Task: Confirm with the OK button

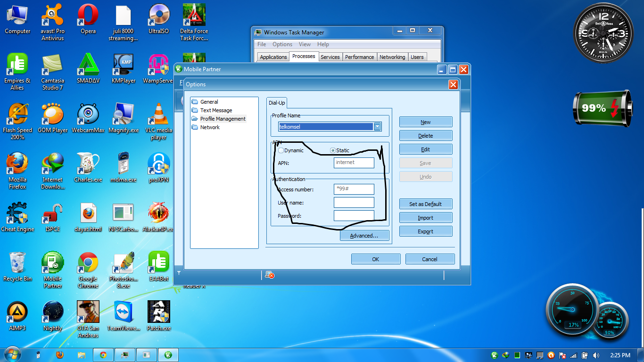Action: [x=376, y=259]
